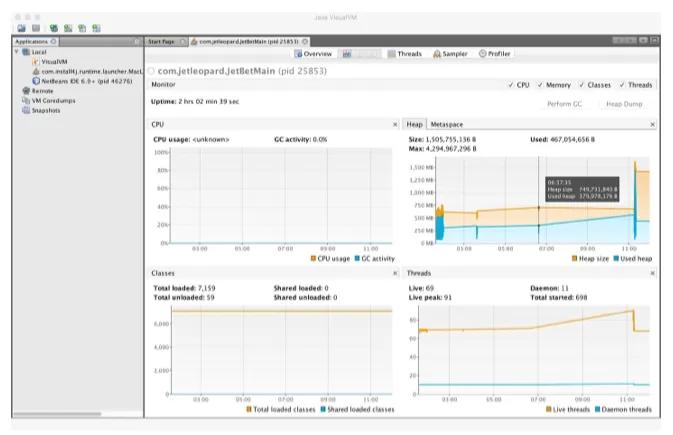Image resolution: width=673 pixels, height=435 pixels.
Task: Switch to the Sampler tab
Action: coord(450,54)
